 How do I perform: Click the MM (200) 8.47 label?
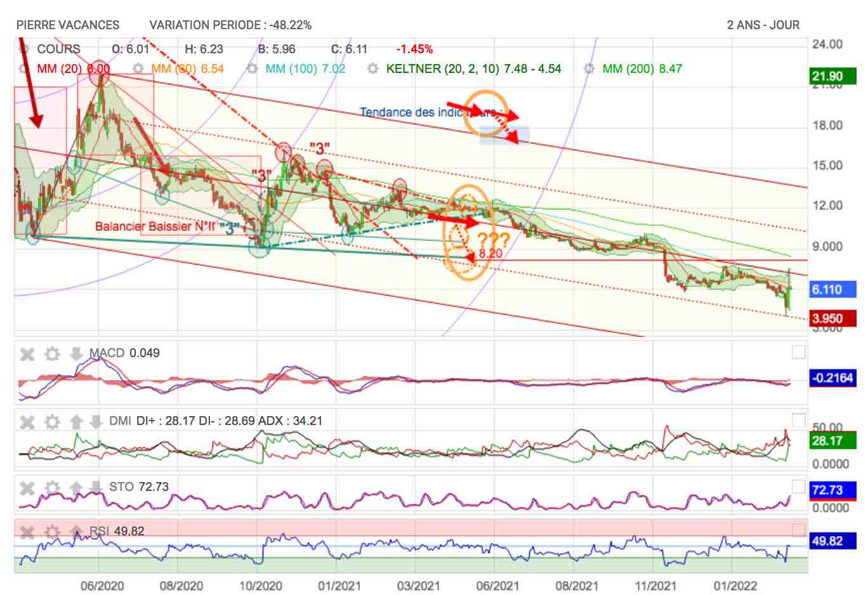pos(642,69)
